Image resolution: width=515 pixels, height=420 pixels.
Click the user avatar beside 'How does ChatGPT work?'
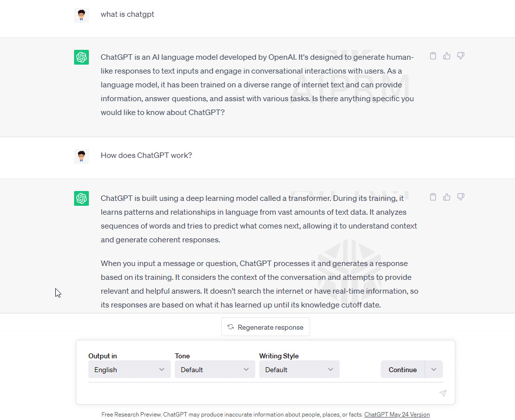pos(81,156)
